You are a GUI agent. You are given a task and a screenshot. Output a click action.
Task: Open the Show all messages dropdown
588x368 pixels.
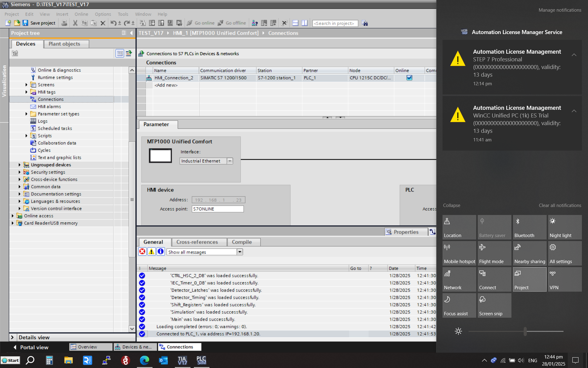[x=240, y=252]
